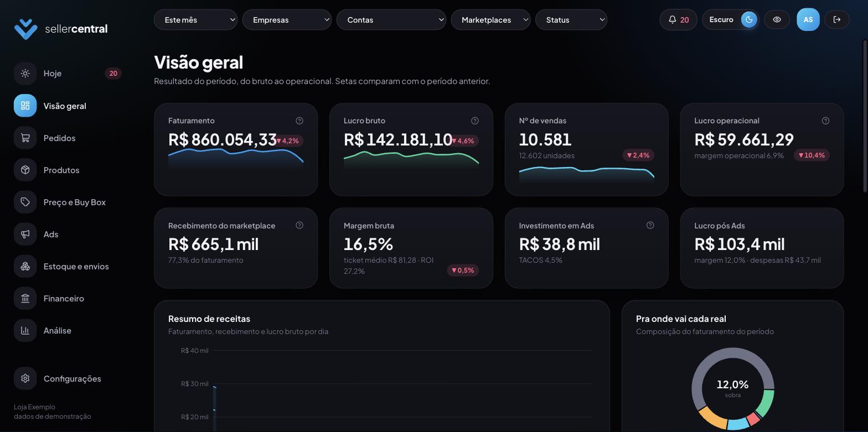Show help for Lucro bruto card

click(x=475, y=121)
